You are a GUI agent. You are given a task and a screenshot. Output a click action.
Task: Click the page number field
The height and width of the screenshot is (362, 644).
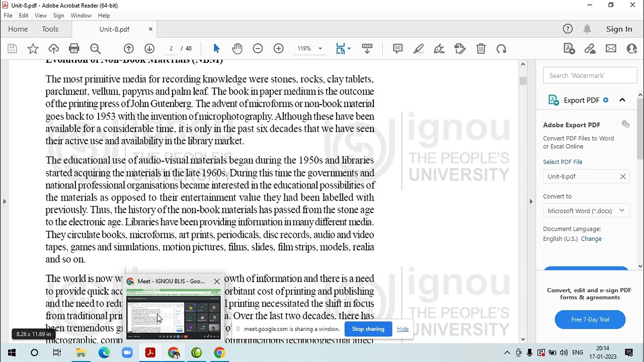(171, 49)
